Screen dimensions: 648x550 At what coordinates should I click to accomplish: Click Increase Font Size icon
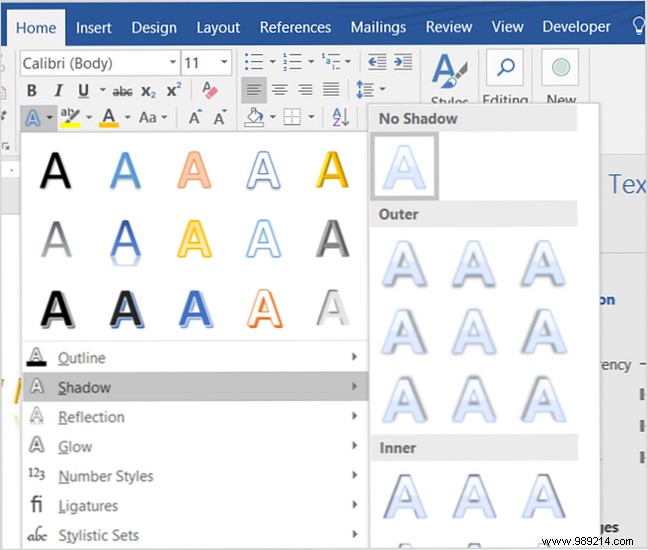(195, 117)
